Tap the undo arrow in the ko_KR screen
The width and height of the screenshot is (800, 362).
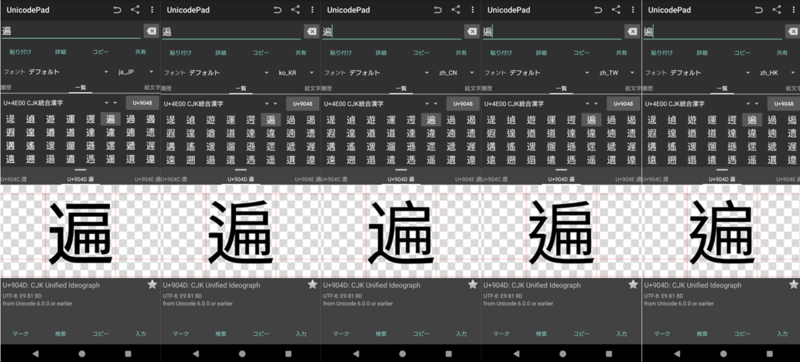click(x=278, y=10)
